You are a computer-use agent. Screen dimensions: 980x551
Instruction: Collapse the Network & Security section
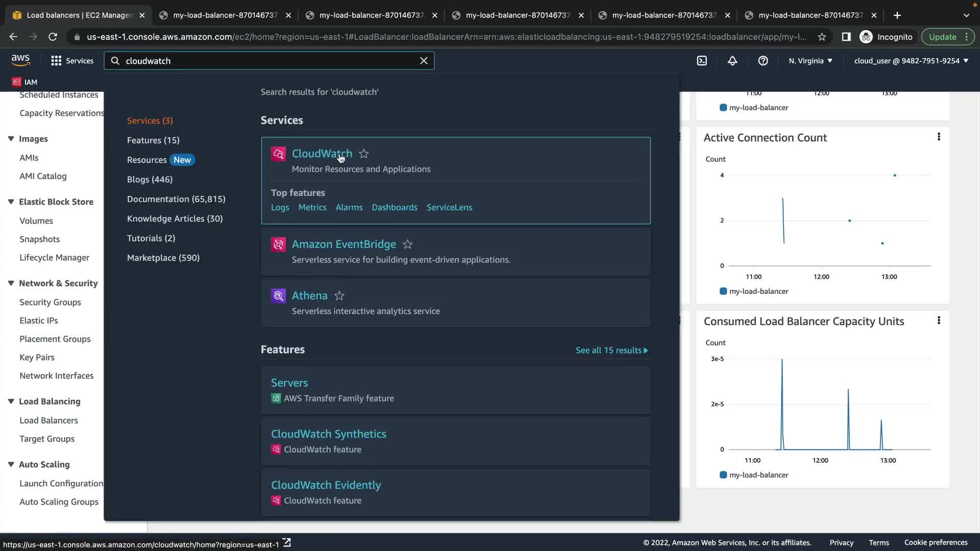coord(11,283)
